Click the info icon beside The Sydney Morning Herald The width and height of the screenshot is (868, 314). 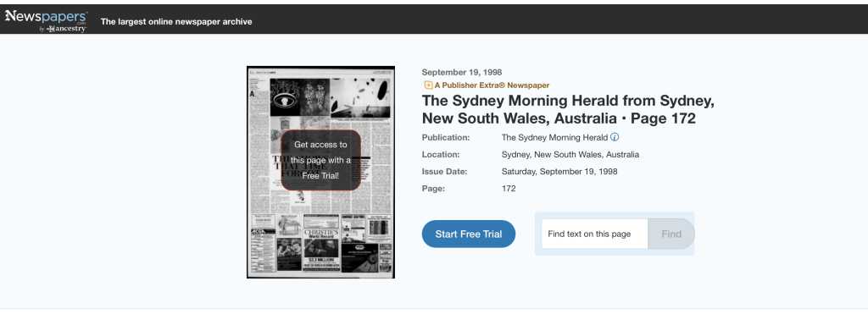[x=615, y=137]
